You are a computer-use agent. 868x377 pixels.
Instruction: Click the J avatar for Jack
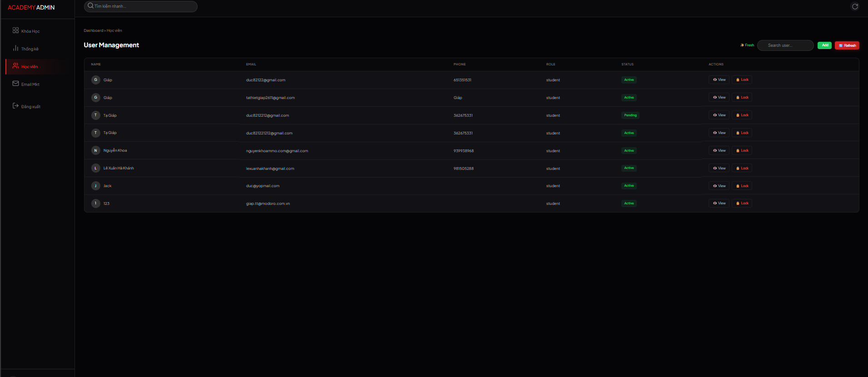(95, 186)
